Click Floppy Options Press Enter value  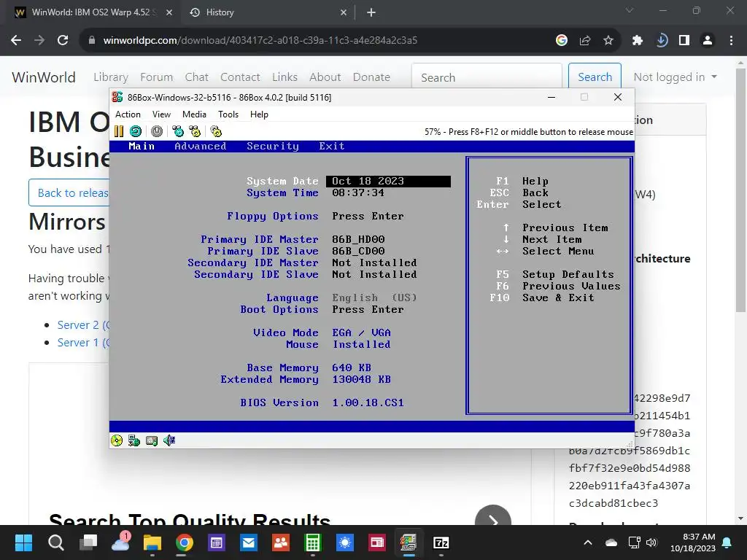368,216
